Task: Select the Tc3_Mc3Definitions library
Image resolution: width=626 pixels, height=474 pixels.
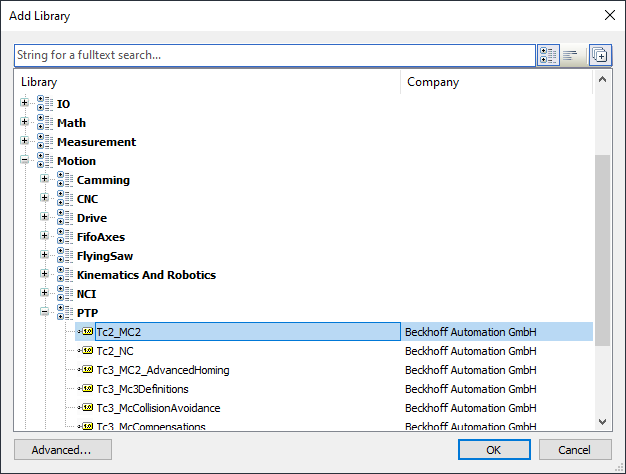Action: (143, 389)
